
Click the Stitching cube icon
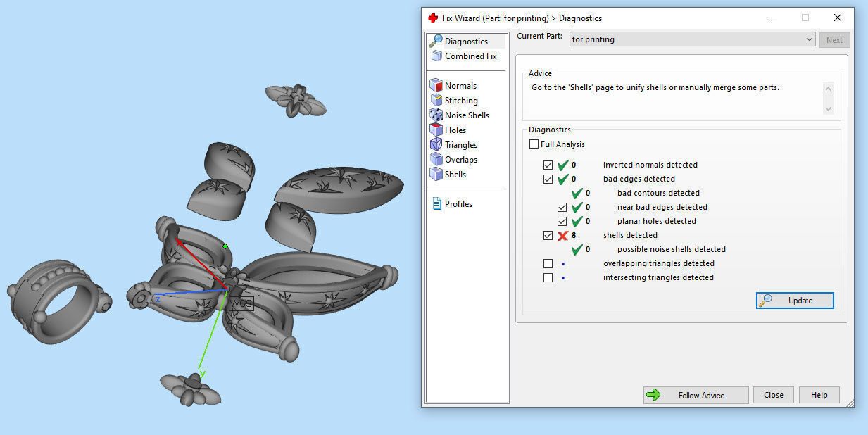[x=436, y=101]
